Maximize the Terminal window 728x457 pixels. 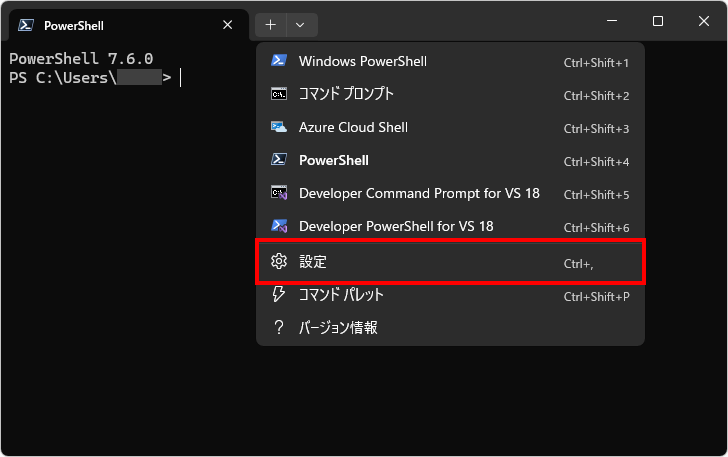[657, 21]
